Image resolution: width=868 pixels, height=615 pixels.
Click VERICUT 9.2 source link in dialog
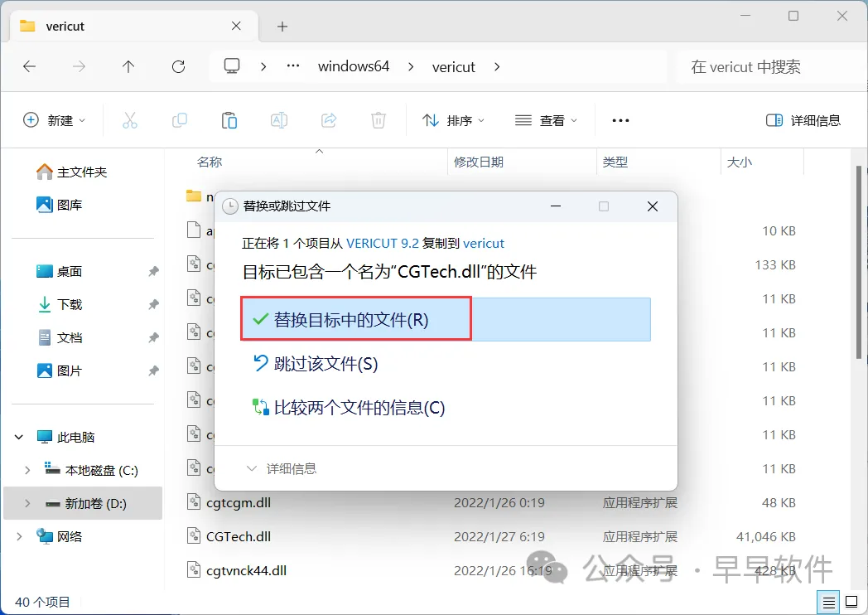click(x=383, y=243)
